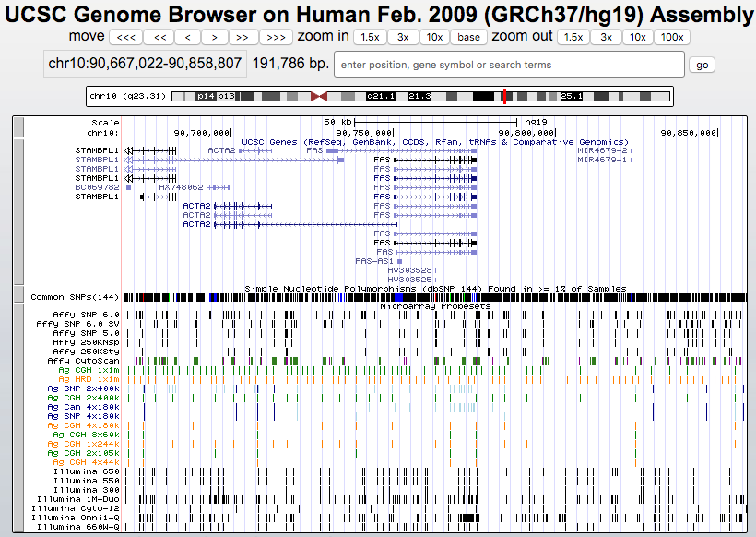756x537 pixels.
Task: Open the FAS-AS1 gene entry
Action: tap(375, 261)
